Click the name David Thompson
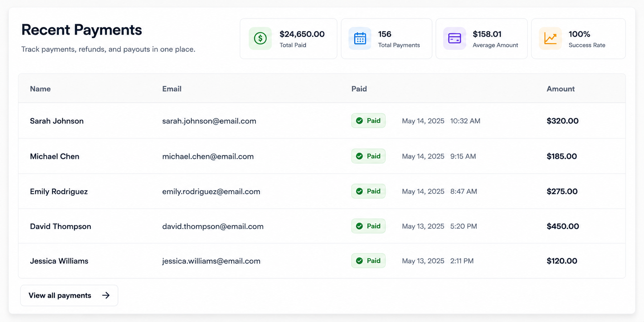644x322 pixels. click(61, 227)
